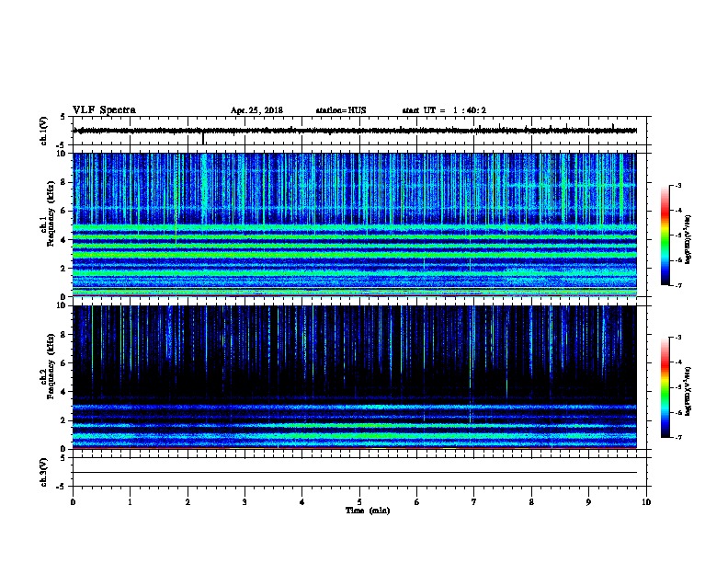Click the "4" kHz tick on ch.2 frequency axis
The image size is (728, 563).
63,392
